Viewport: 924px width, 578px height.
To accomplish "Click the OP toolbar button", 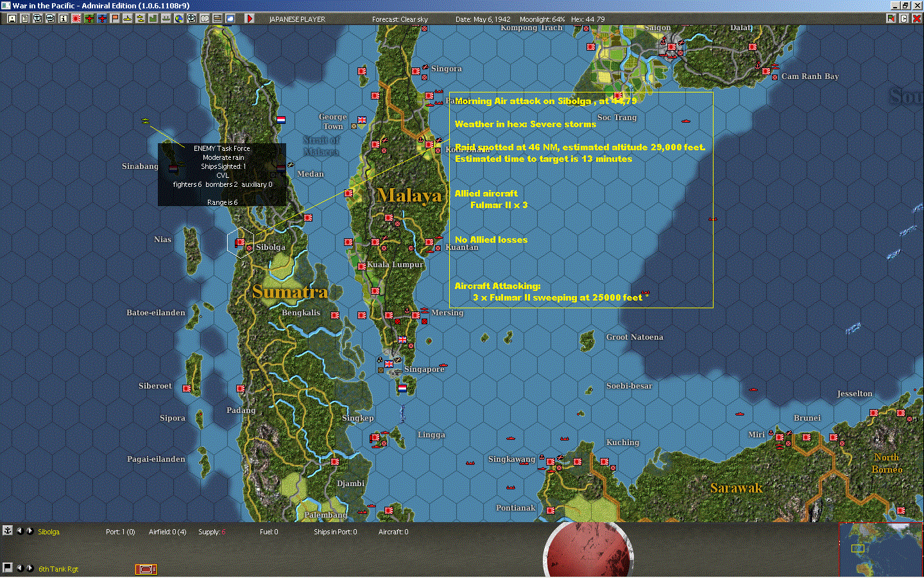I will pos(204,19).
